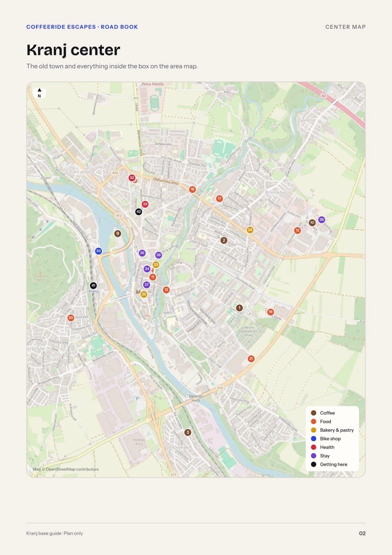392x555 pixels.
Task: Select black marker number 41 at Kranj station
Action: [93, 286]
